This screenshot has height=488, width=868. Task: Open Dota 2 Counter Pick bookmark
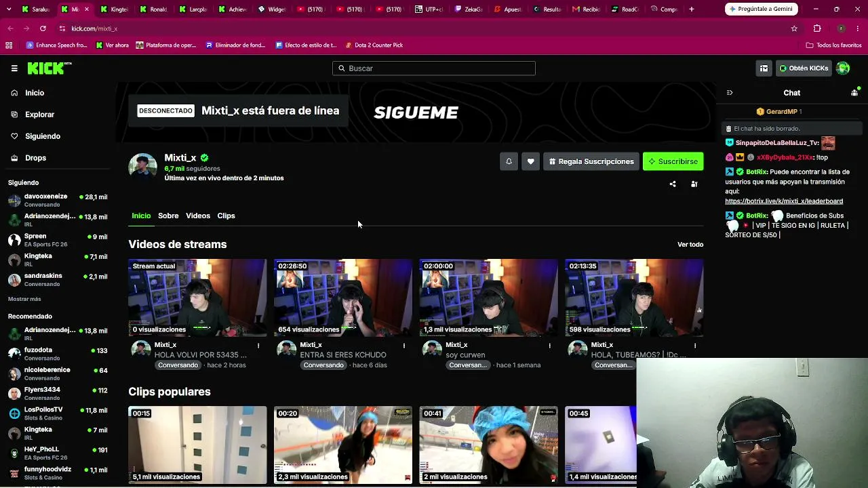(x=374, y=45)
